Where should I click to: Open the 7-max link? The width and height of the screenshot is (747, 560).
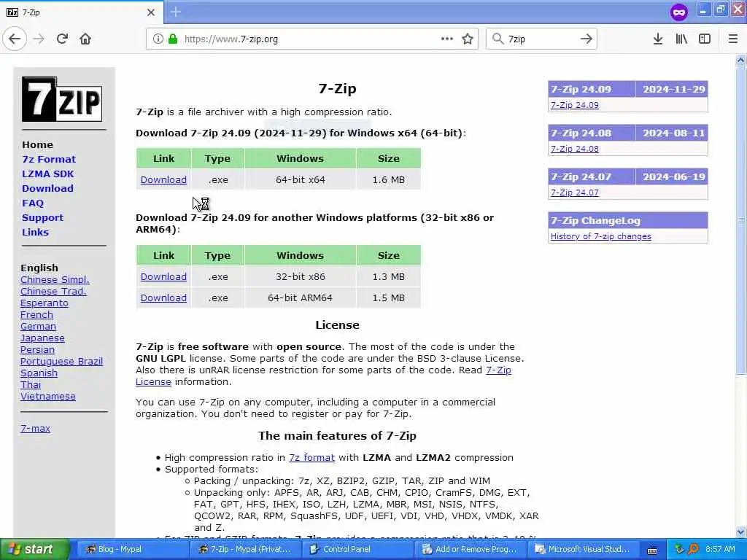pos(35,429)
